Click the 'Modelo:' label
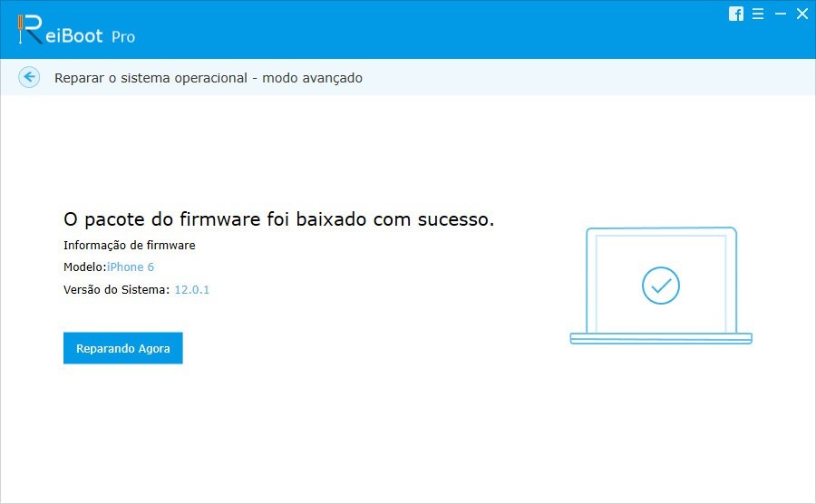This screenshot has height=504, width=816. click(x=85, y=267)
